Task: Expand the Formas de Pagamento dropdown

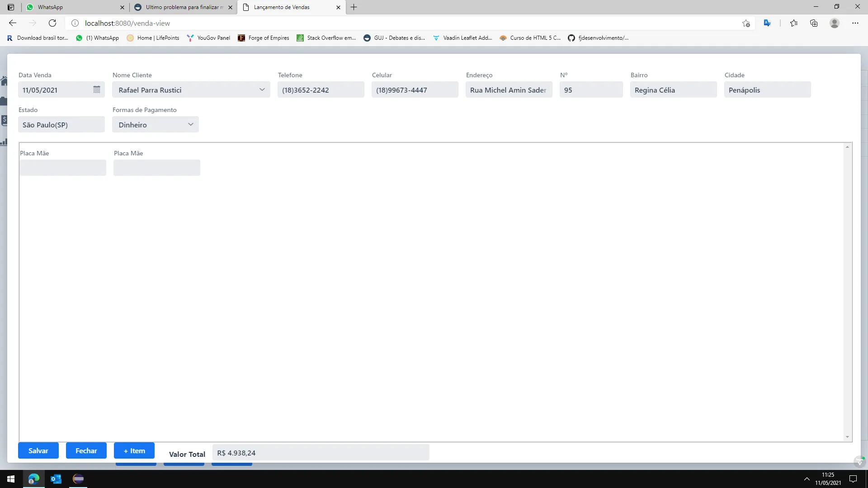Action: click(x=190, y=124)
